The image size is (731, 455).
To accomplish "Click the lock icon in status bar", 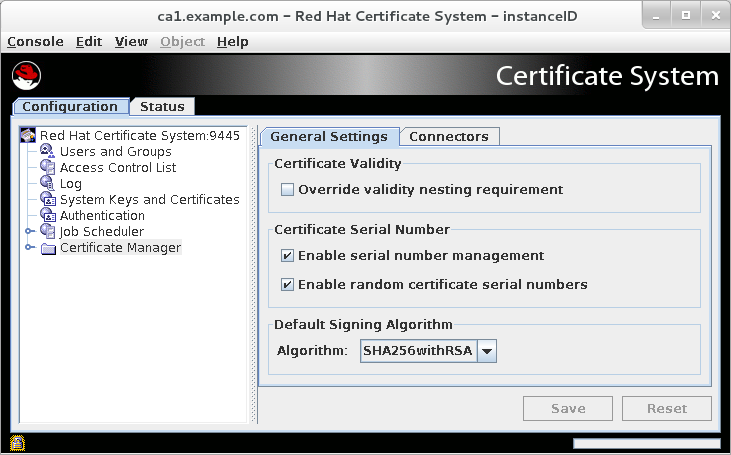I will (18, 443).
